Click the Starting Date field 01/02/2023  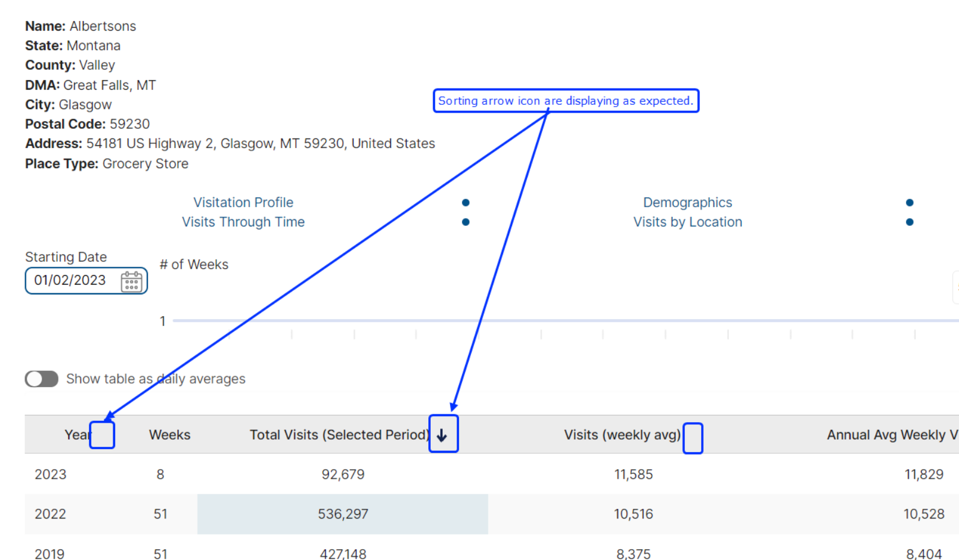tap(70, 281)
